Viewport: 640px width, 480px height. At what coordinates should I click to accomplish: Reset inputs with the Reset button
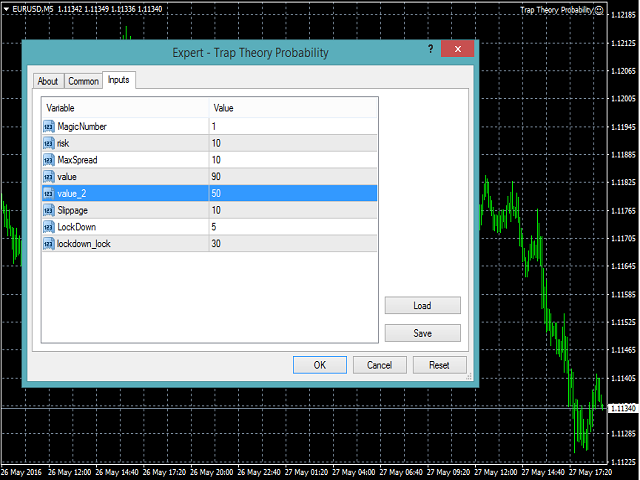pos(440,365)
